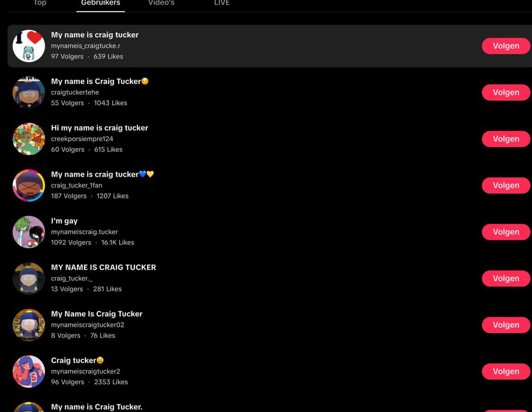Click "My Name Is Craig Tucker" title
The width and height of the screenshot is (532, 412).
tap(97, 314)
